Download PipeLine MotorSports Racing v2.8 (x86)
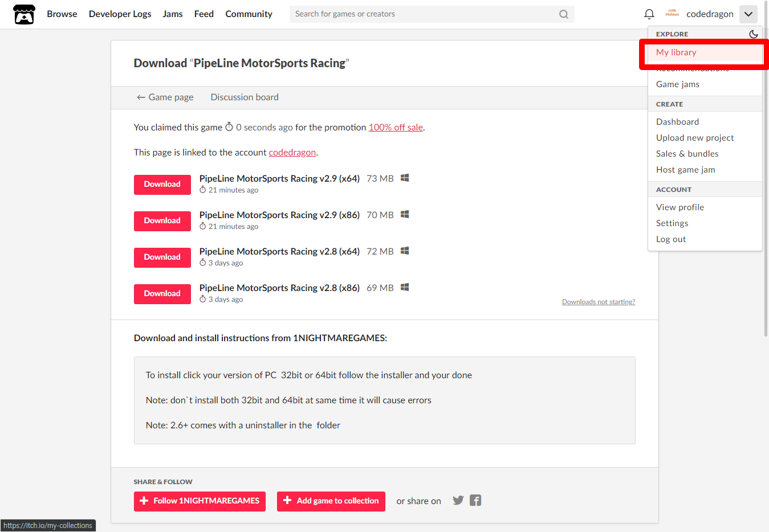 click(x=162, y=294)
